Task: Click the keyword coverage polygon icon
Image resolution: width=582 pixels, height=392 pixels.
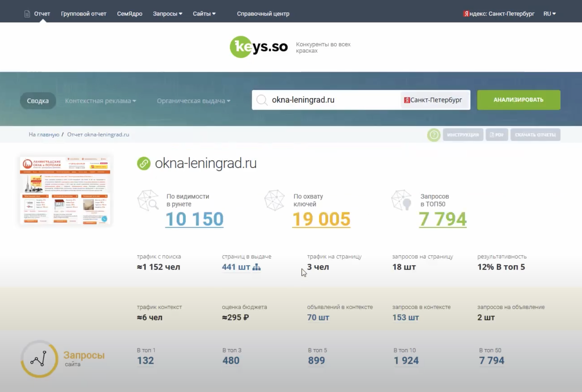Action: pyautogui.click(x=275, y=200)
